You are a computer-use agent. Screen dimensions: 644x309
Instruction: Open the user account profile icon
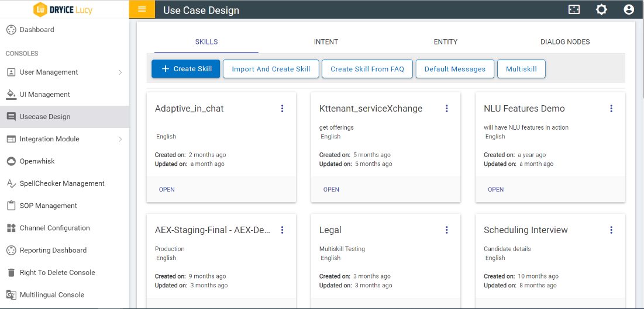pyautogui.click(x=629, y=9)
